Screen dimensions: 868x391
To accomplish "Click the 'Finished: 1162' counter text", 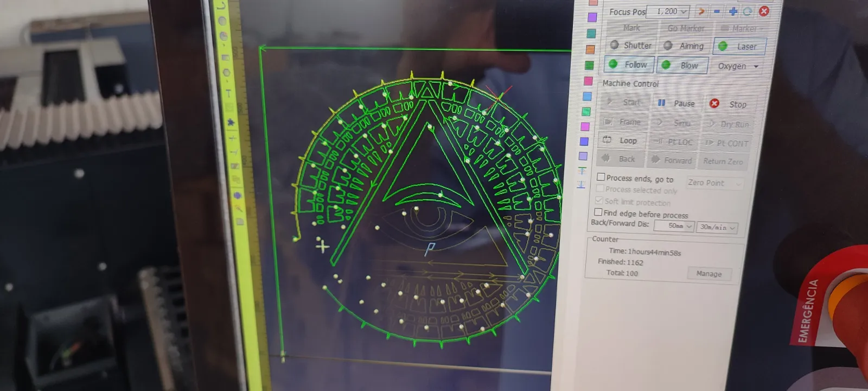I will point(620,262).
